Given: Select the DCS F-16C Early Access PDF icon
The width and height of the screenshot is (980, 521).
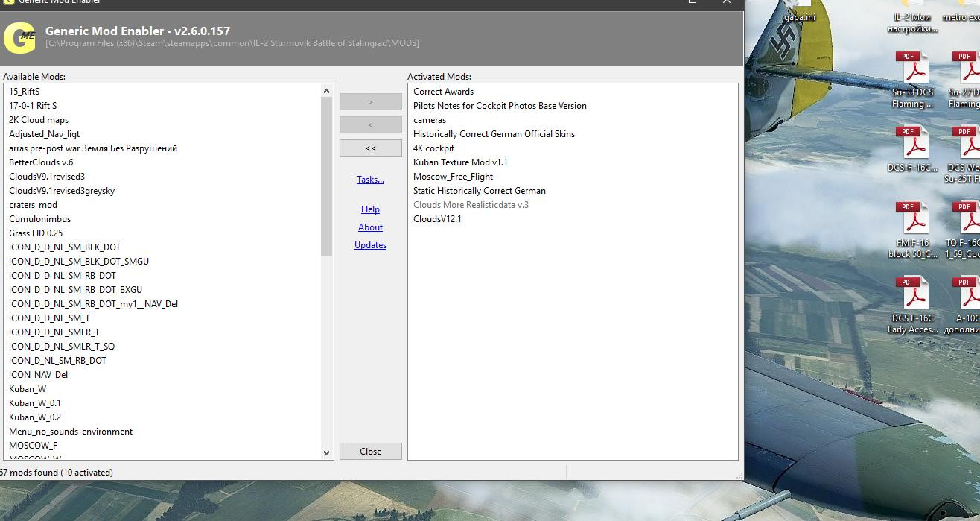Looking at the screenshot, I should 914,305.
